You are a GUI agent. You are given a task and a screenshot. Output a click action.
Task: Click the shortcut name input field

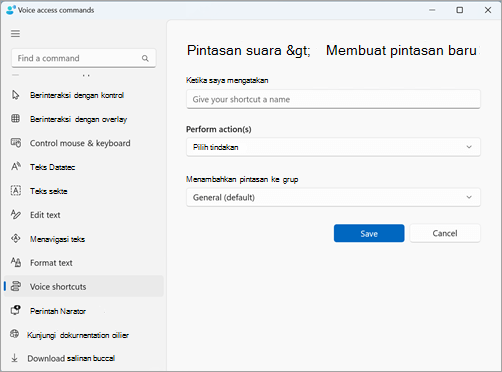click(333, 99)
